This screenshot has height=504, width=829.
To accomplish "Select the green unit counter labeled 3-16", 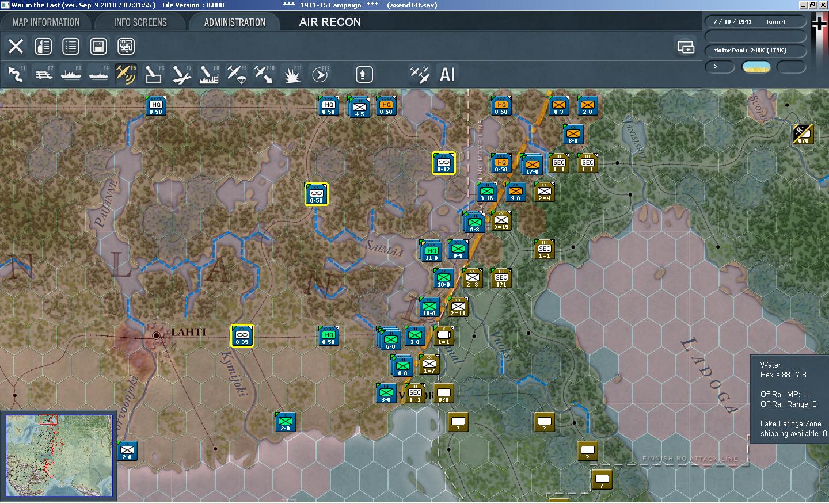I will (487, 192).
